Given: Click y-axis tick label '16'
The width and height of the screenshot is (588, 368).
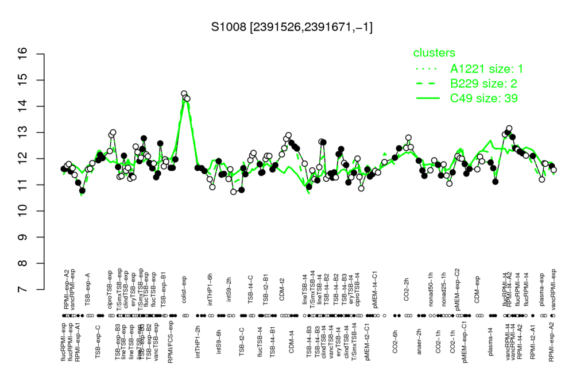Looking at the screenshot, I should pos(23,54).
